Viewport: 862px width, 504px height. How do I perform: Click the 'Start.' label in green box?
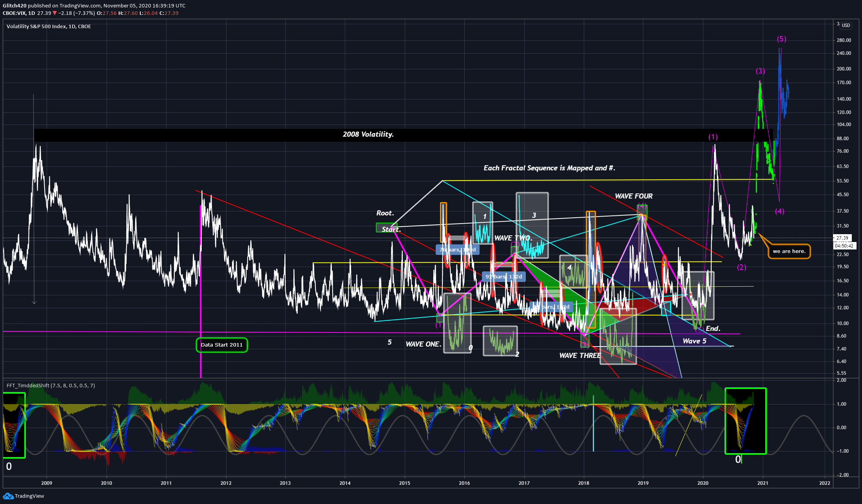[x=391, y=229]
